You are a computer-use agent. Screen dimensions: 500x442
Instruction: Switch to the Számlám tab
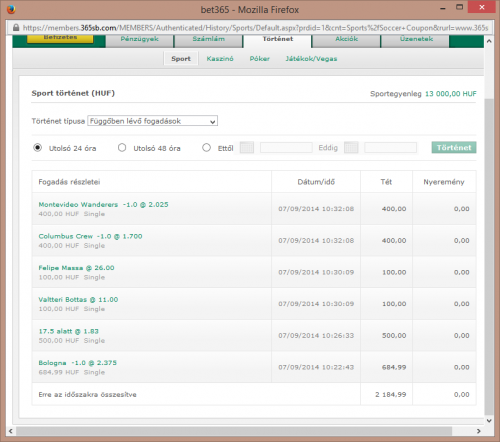coord(209,40)
